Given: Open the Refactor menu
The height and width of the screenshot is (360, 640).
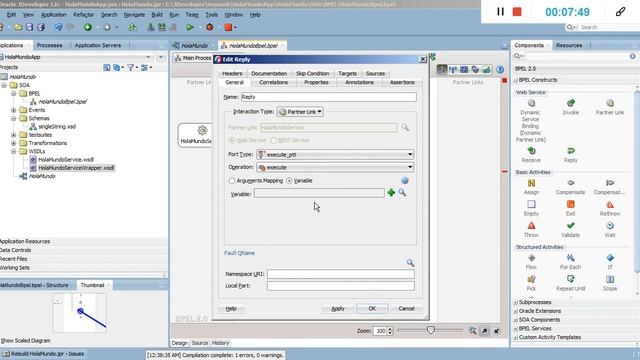Looking at the screenshot, I should 84,15.
